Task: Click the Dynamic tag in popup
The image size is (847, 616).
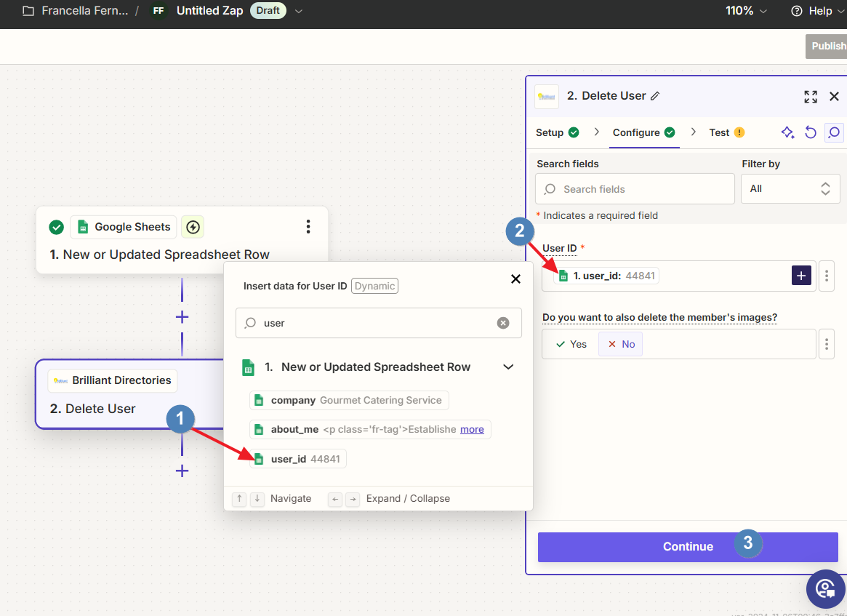Action: click(375, 286)
